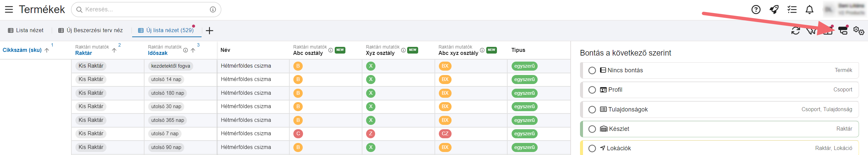Viewport: 868px width, 155px height.
Task: Add a new view with plus icon
Action: click(209, 31)
